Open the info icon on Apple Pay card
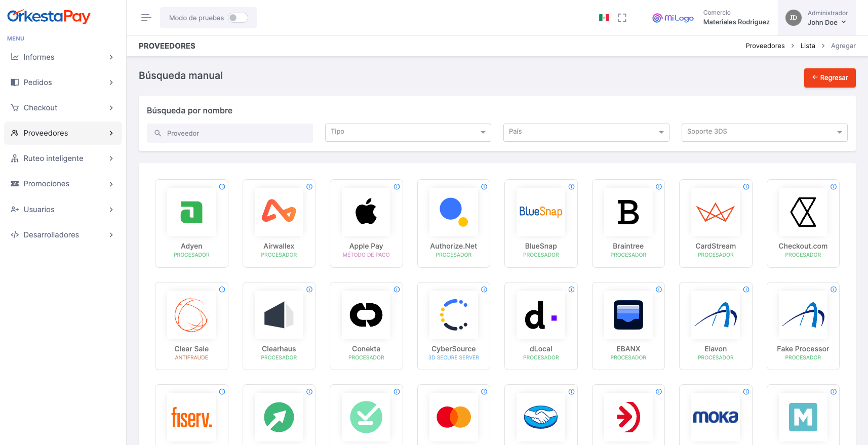 397,187
